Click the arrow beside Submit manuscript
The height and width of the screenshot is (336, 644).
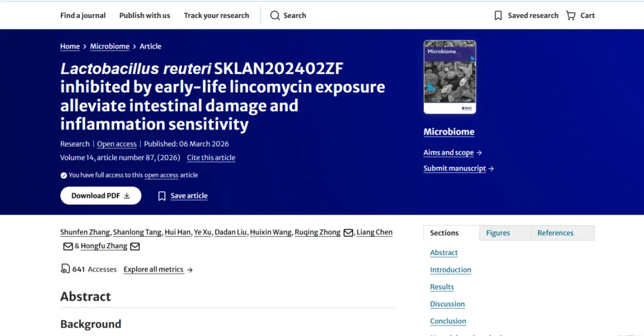(491, 169)
